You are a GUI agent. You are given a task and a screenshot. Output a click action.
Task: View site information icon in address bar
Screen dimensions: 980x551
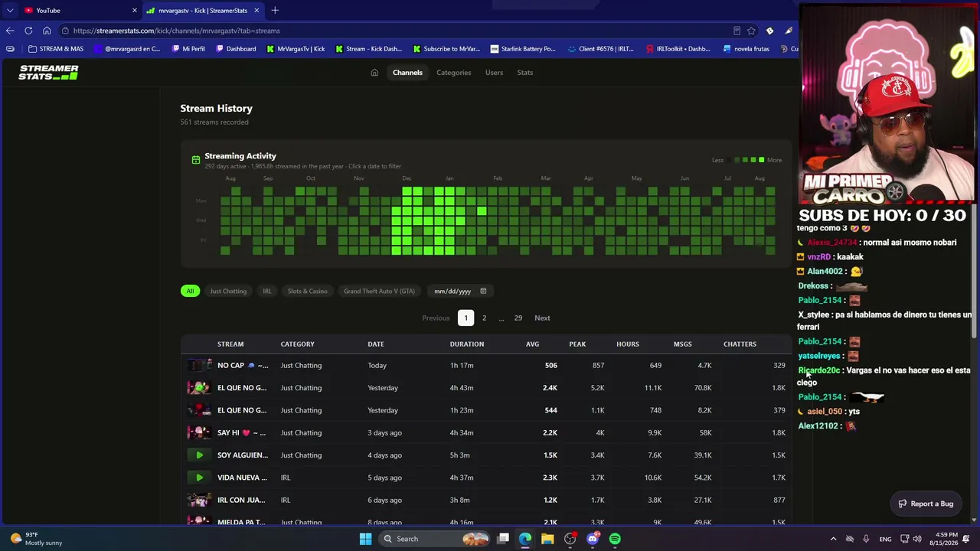tap(67, 31)
